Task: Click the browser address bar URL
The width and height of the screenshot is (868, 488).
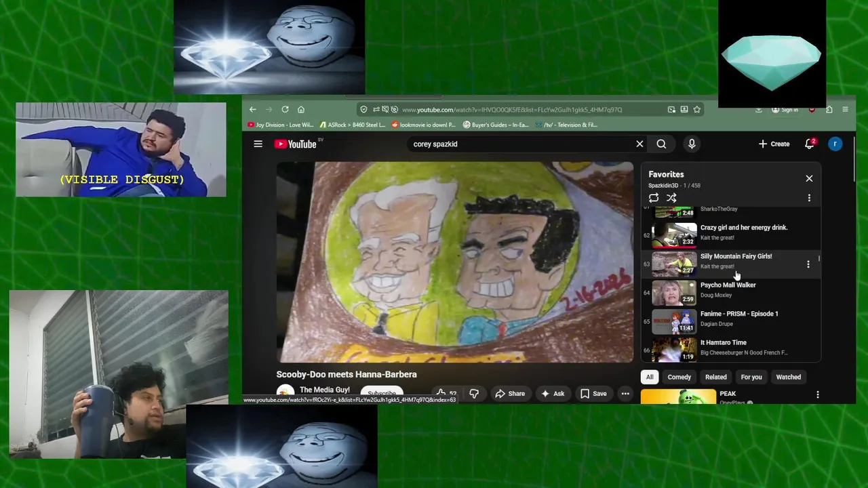Action: [x=512, y=110]
